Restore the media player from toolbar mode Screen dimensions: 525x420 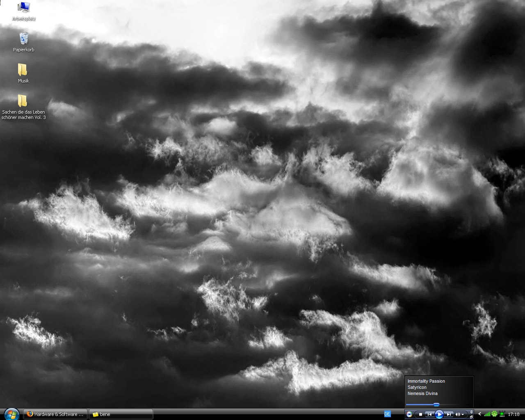pyautogui.click(x=471, y=417)
